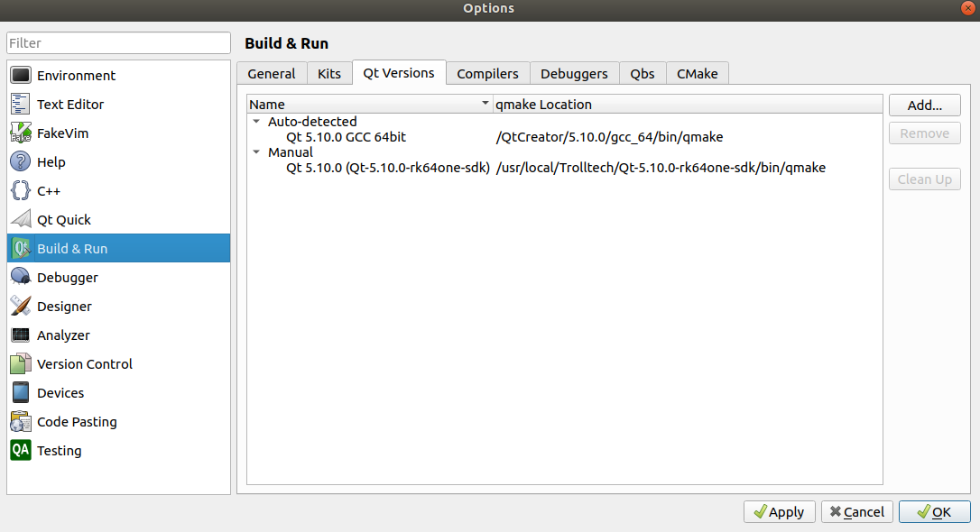980x532 pixels.
Task: Click the Remove button
Action: point(924,133)
